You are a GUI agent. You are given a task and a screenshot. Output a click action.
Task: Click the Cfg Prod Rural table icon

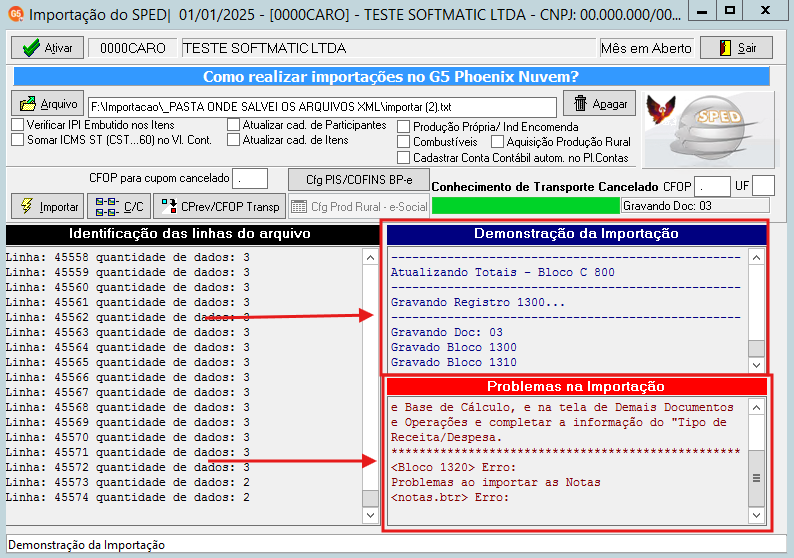coord(299,207)
